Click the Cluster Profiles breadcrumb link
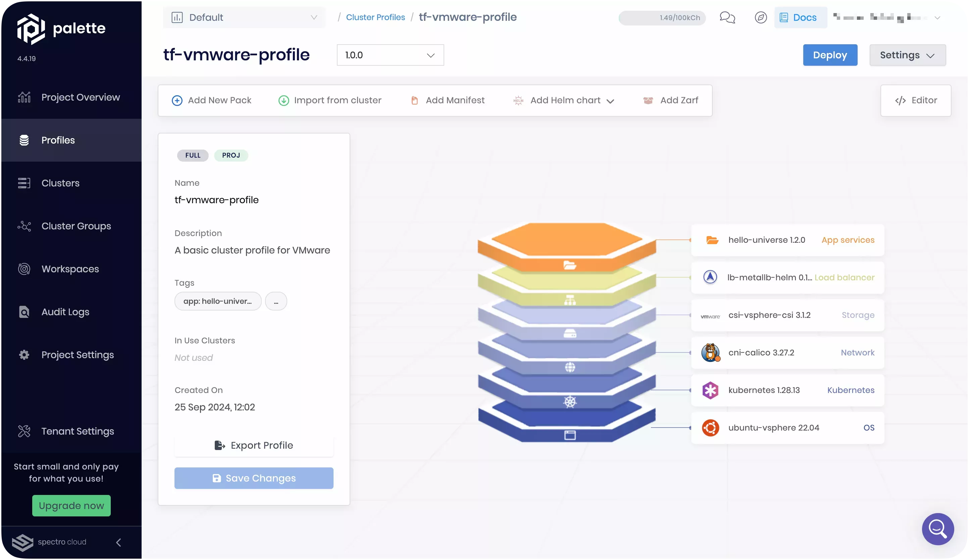The height and width of the screenshot is (560, 969). point(375,17)
